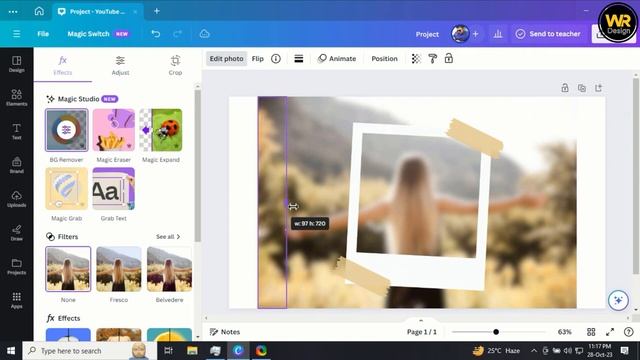Select the Magic Eraser tool
Screen dimensions: 640x360
pyautogui.click(x=113, y=130)
